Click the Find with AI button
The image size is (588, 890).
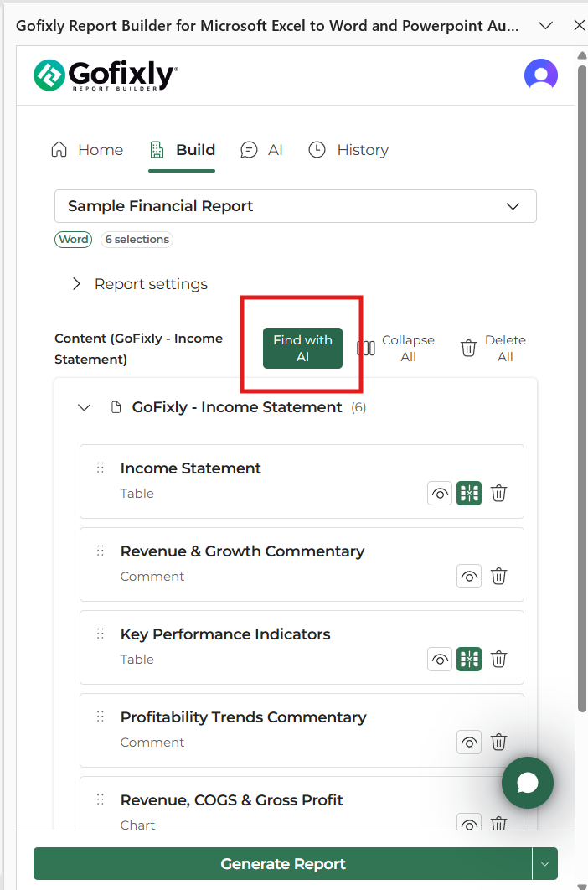coord(302,348)
